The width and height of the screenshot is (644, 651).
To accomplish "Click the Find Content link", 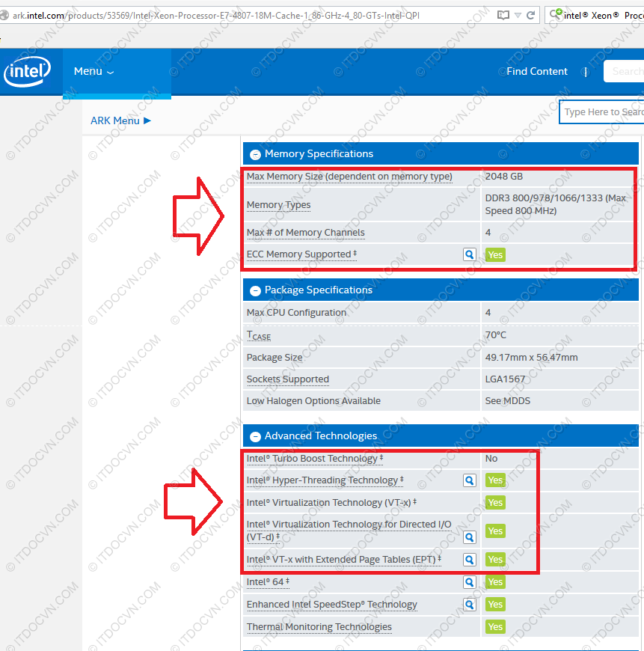I will (536, 72).
